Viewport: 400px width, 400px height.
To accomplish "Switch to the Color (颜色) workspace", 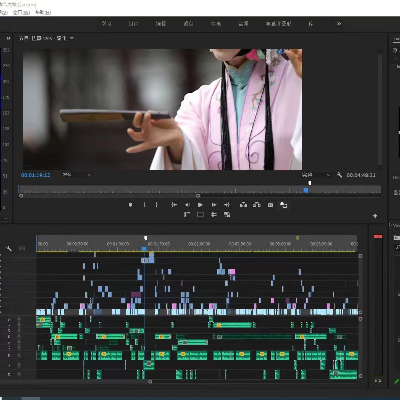I will coord(188,24).
